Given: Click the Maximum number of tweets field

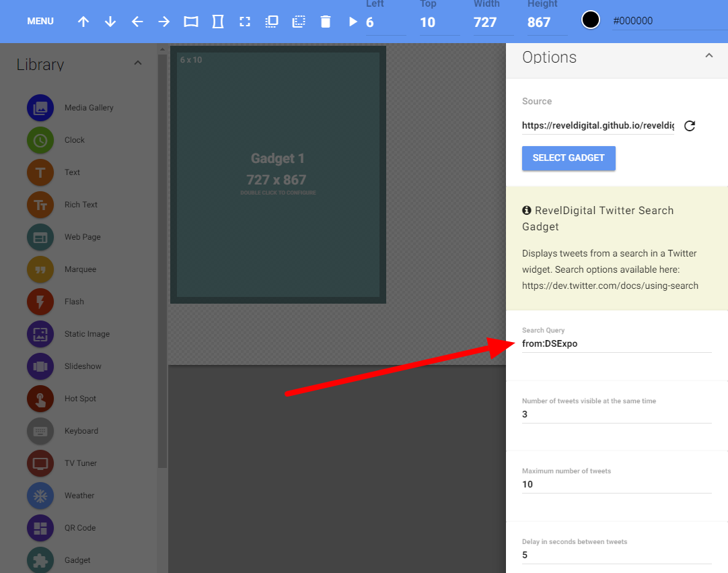Looking at the screenshot, I should (x=616, y=484).
